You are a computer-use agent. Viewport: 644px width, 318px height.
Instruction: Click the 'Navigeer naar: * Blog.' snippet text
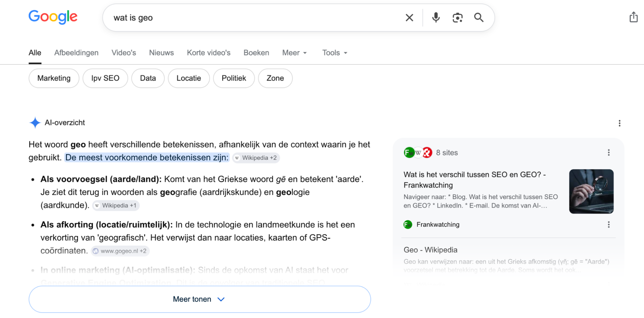(435, 197)
